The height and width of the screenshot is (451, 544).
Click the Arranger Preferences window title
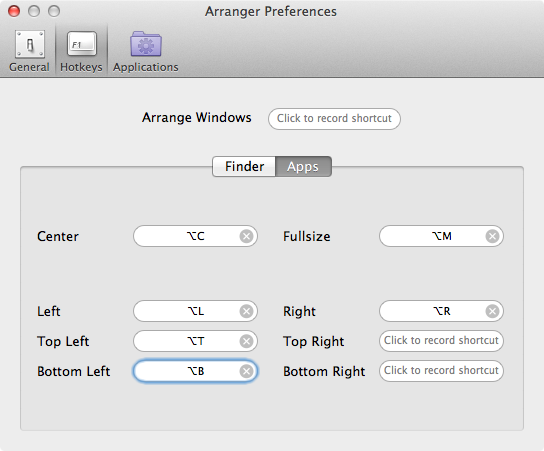pos(271,11)
